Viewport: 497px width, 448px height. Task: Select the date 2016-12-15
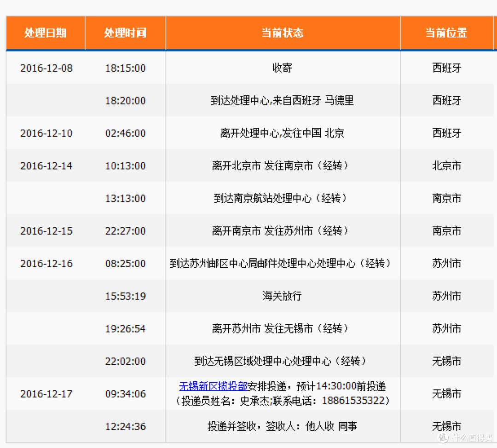tap(46, 231)
